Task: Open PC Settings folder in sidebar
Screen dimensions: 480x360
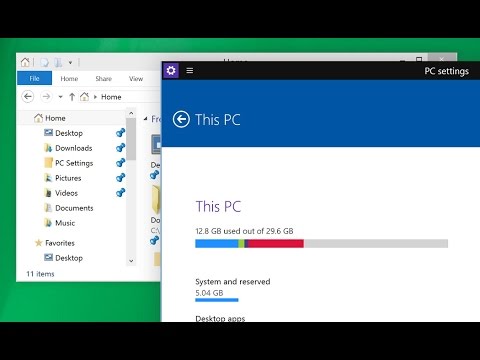Action: coord(74,163)
